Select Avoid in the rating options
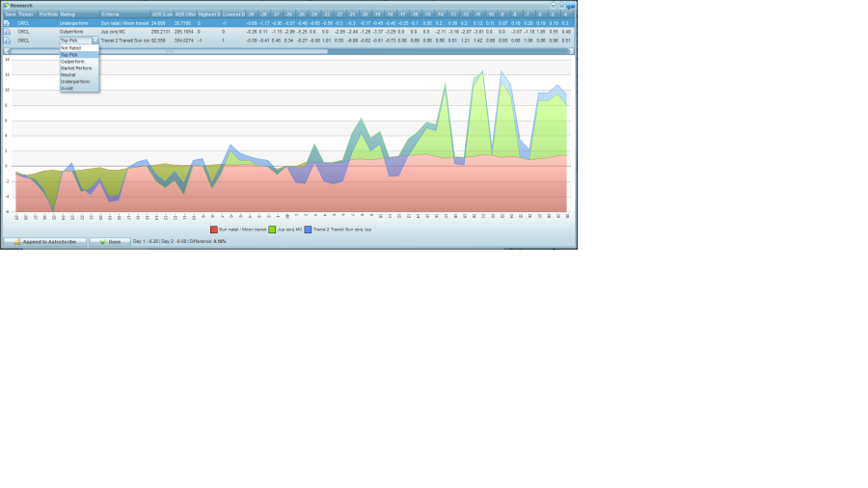The image size is (868, 488). point(67,88)
